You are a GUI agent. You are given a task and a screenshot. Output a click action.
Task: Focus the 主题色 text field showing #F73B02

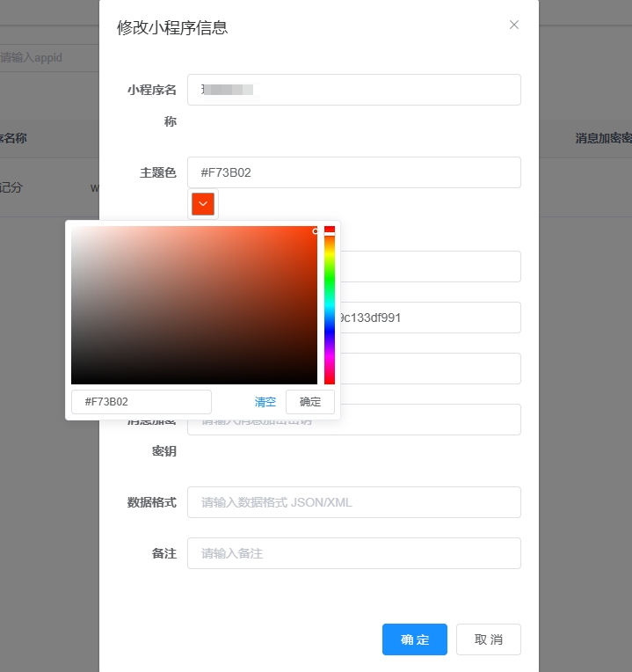coord(353,172)
